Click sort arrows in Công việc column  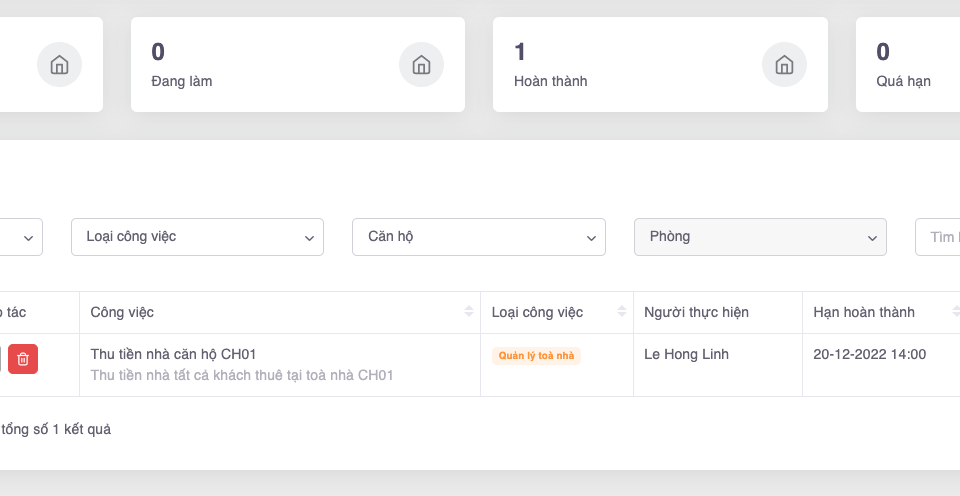469,312
